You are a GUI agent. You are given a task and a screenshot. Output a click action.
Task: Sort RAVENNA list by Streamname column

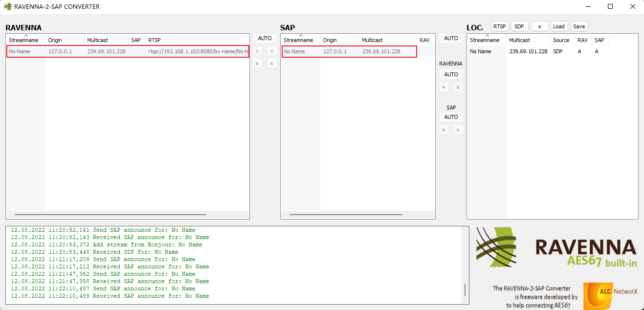click(25, 40)
